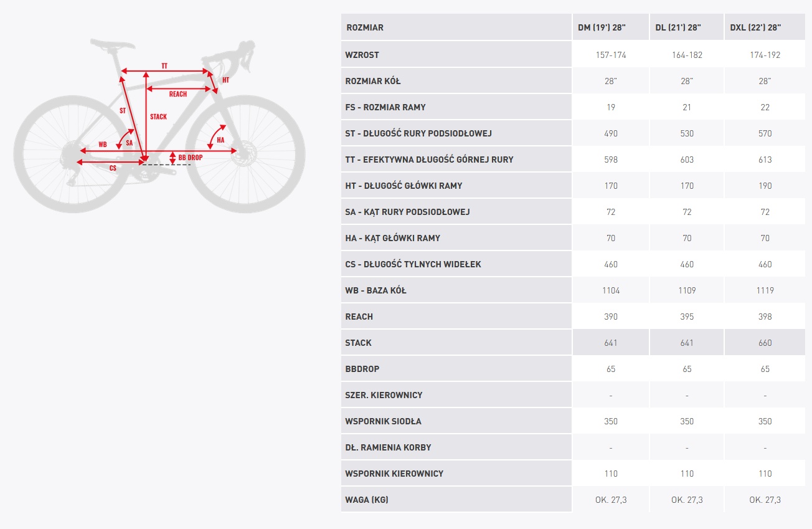Click the WB - BAZA KÓŁ row
The image size is (812, 529).
click(x=573, y=290)
